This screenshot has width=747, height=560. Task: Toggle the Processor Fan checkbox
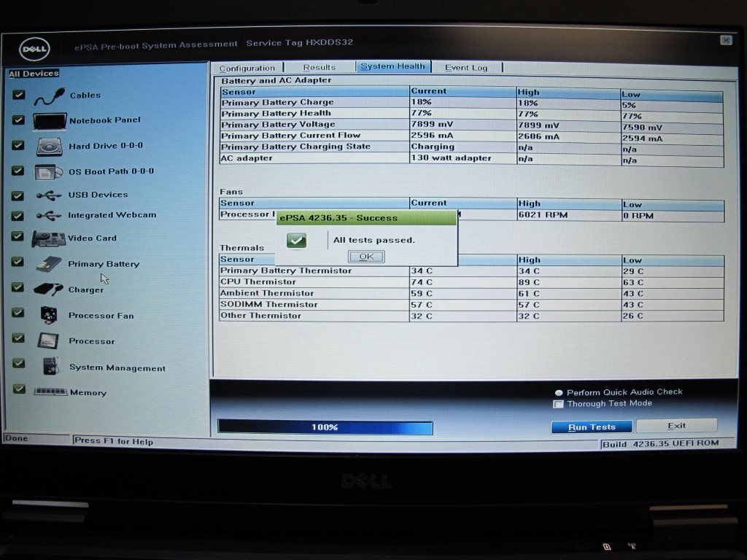click(18, 312)
